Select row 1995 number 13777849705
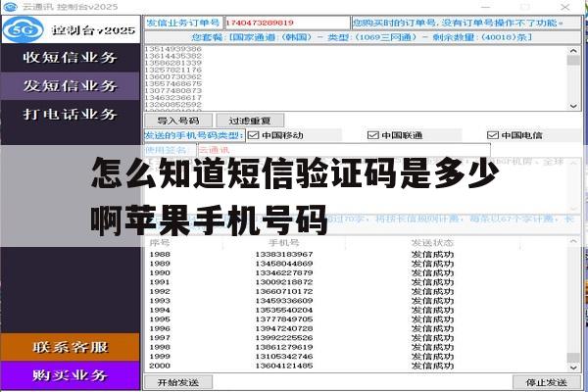Image resolution: width=588 pixels, height=392 pixels. [x=284, y=319]
